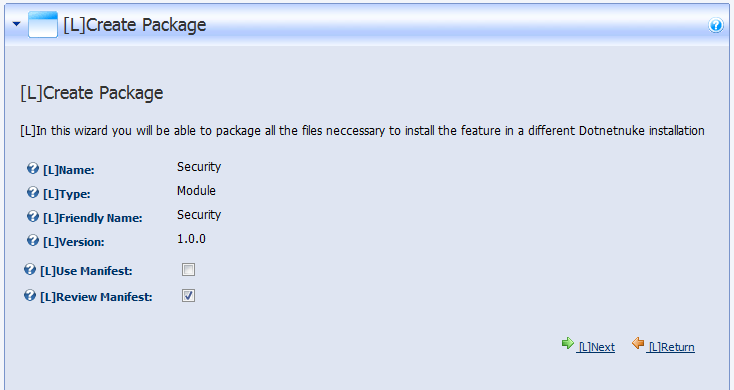734x390 pixels.
Task: Show help for Use Manifest option
Action: (x=29, y=269)
